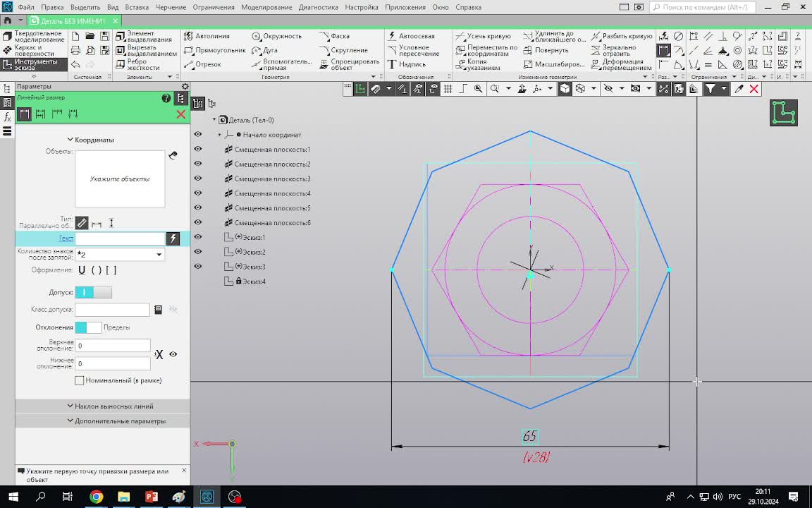Expand the Начало координат tree node
The image size is (812, 508).
click(x=220, y=135)
